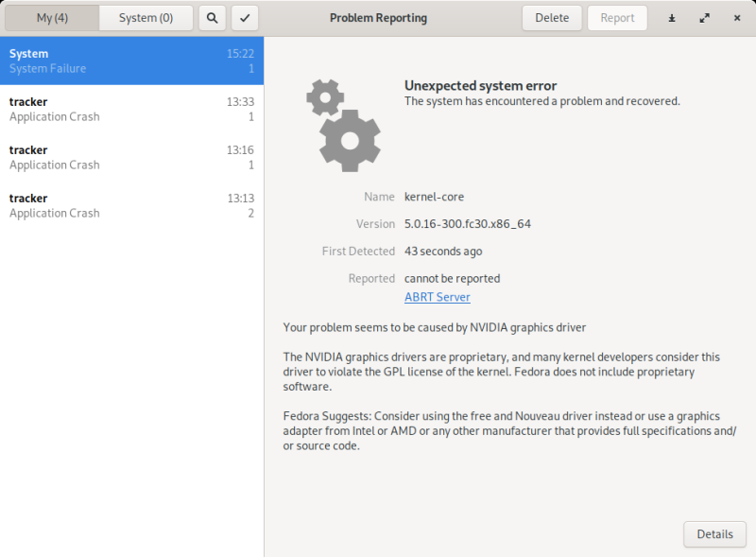Close the Problem Reporting window
This screenshot has height=557, width=756.
coord(737,18)
